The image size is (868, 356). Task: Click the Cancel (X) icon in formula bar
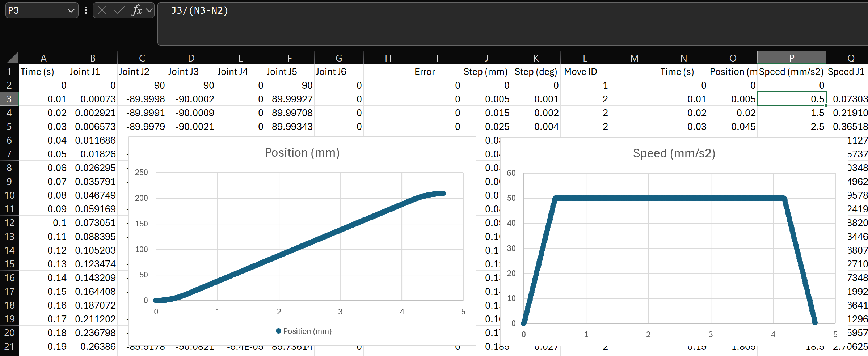pyautogui.click(x=102, y=10)
